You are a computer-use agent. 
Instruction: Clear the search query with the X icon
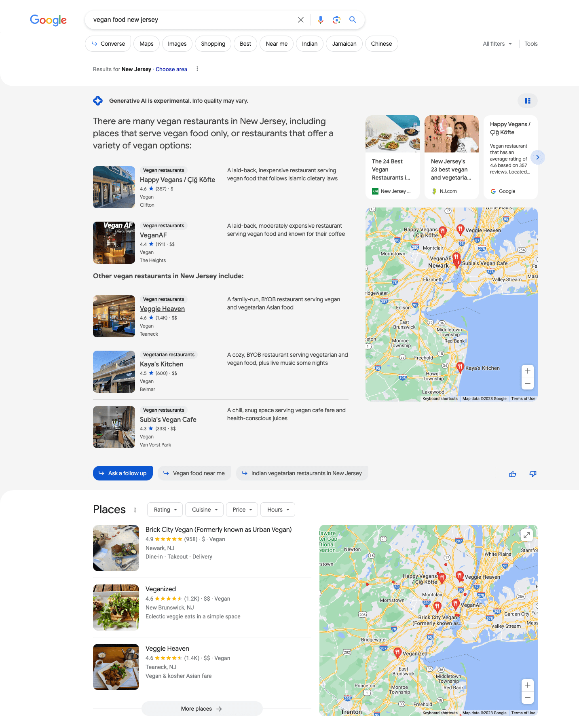click(x=301, y=20)
